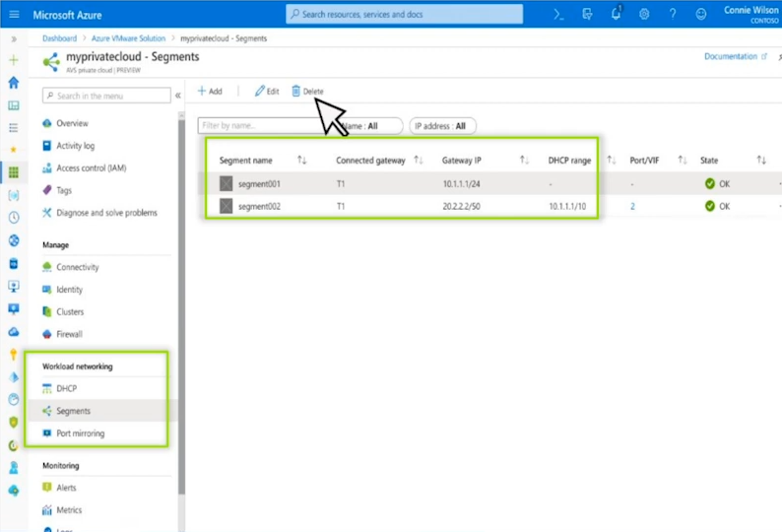Screen dimensions: 782x532
Task: Click segment001 name
Action: (x=259, y=184)
